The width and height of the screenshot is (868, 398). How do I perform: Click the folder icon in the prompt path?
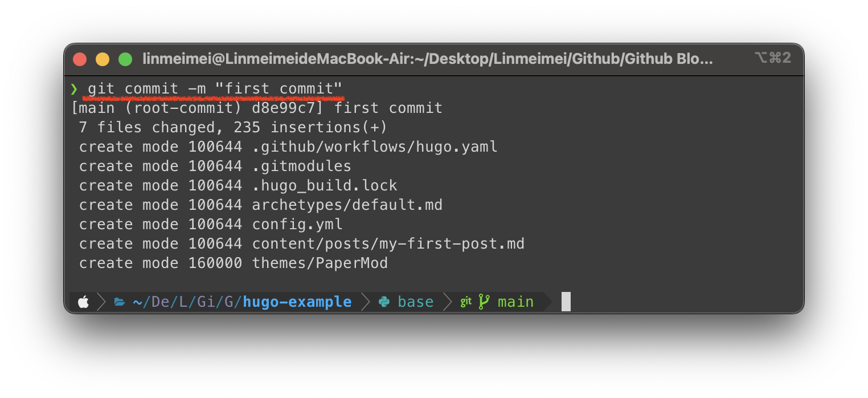[x=119, y=302]
